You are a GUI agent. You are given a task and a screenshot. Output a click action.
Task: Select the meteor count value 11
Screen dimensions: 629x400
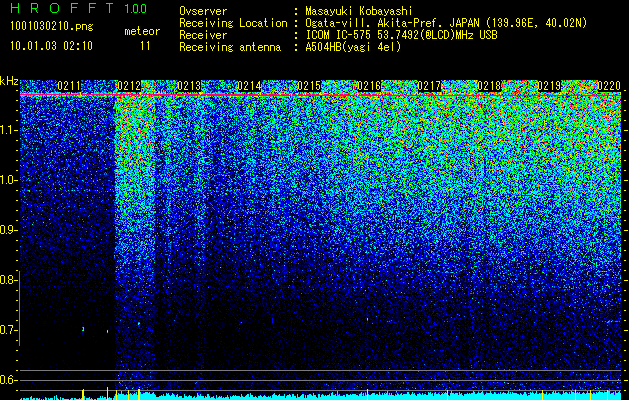point(145,46)
